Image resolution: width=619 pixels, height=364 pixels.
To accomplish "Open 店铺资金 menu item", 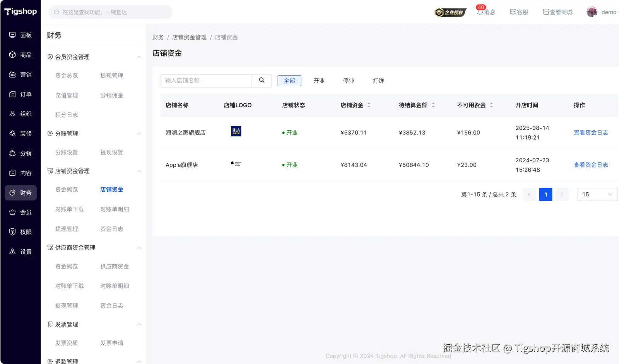I will point(112,190).
